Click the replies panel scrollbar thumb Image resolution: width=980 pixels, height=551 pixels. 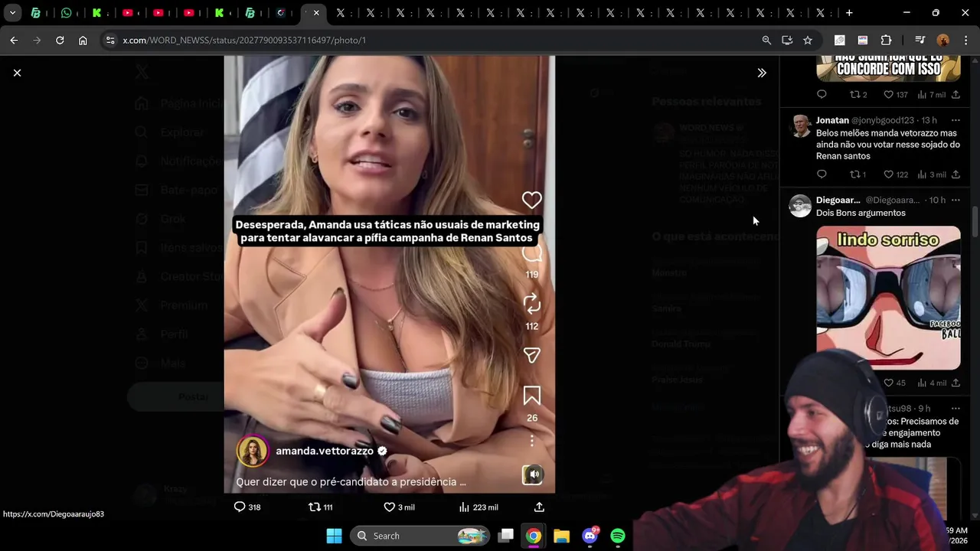pyautogui.click(x=975, y=221)
